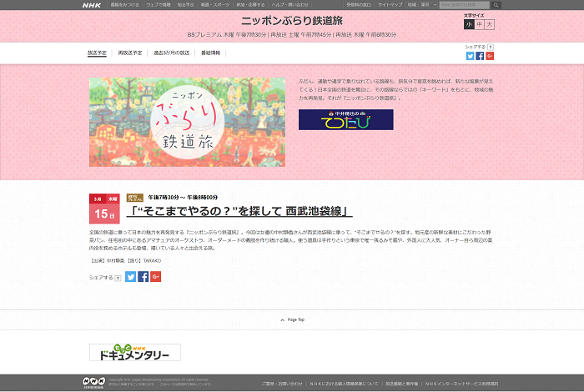Image resolution: width=584 pixels, height=392 pixels.
Task: Click the 文字サイズ label
Action: (474, 16)
